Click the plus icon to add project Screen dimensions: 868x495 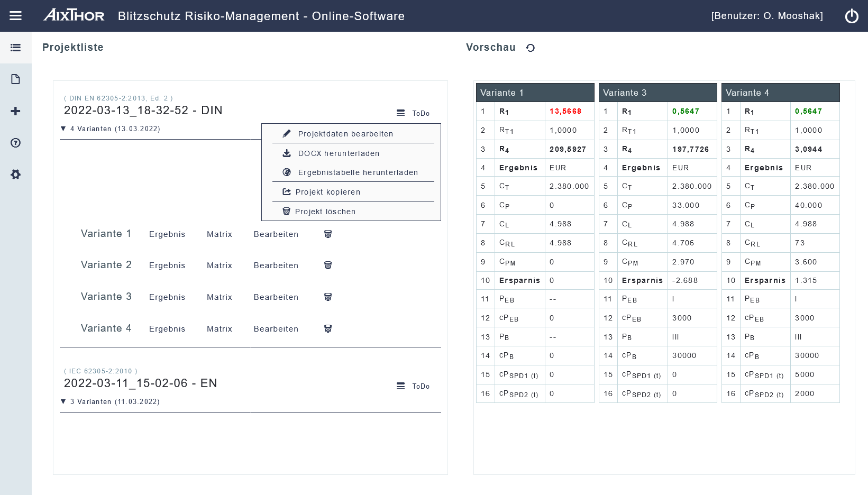[15, 111]
